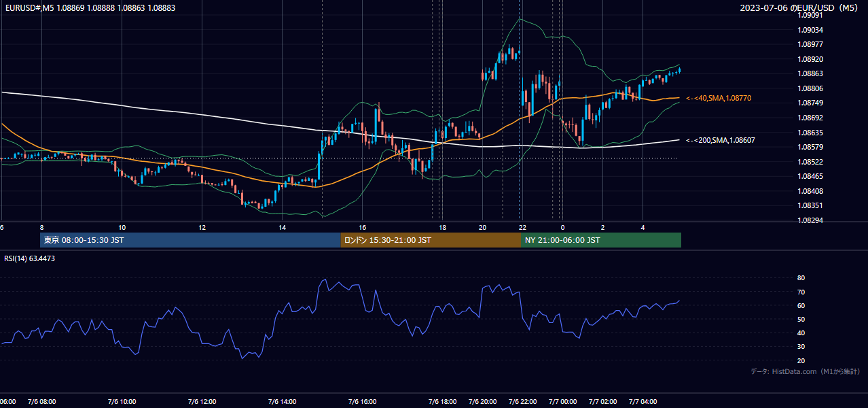
Task: Click the RSI scale level 30
Action: pos(801,347)
